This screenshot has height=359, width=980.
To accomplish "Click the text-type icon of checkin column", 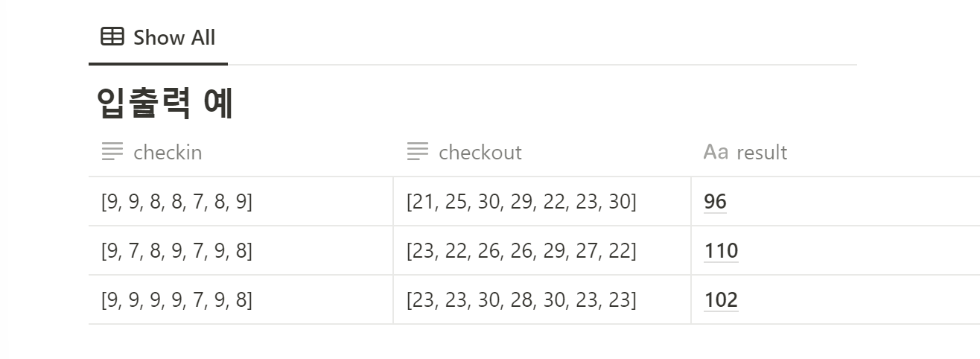I will tap(112, 152).
